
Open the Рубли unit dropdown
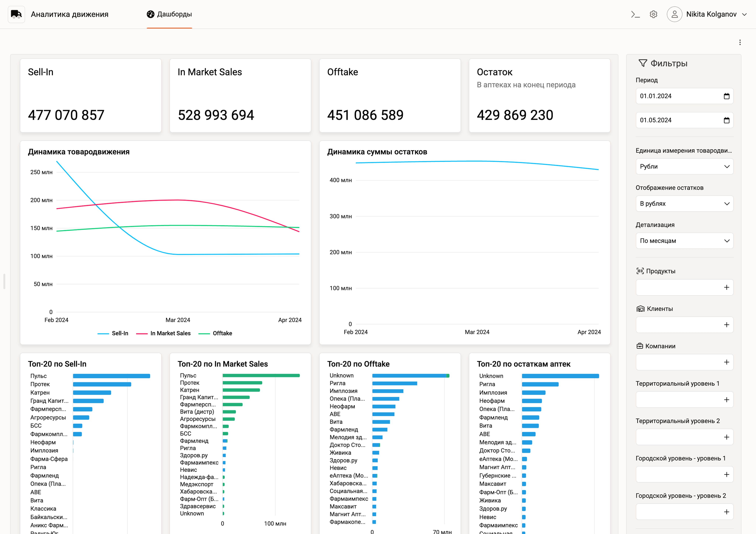[684, 167]
